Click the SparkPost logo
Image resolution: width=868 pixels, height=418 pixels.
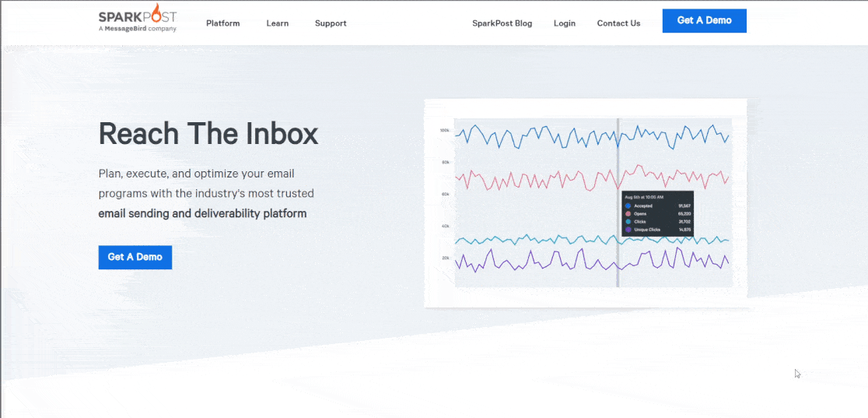pyautogui.click(x=138, y=18)
